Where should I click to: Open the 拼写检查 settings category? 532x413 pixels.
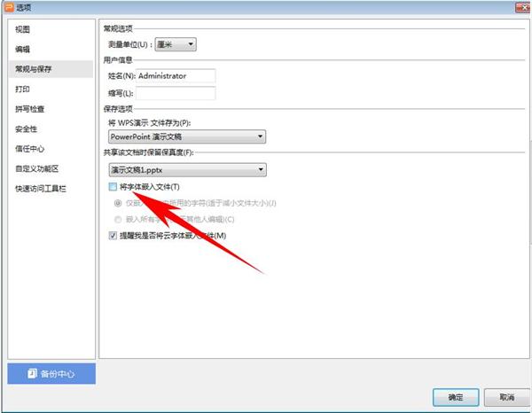pos(30,109)
